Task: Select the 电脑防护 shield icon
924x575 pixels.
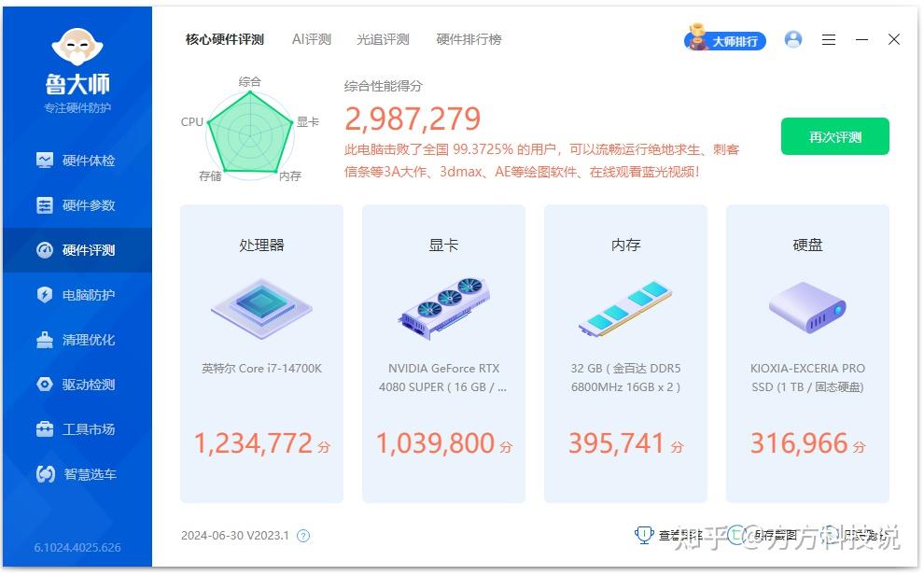Action: tap(46, 295)
